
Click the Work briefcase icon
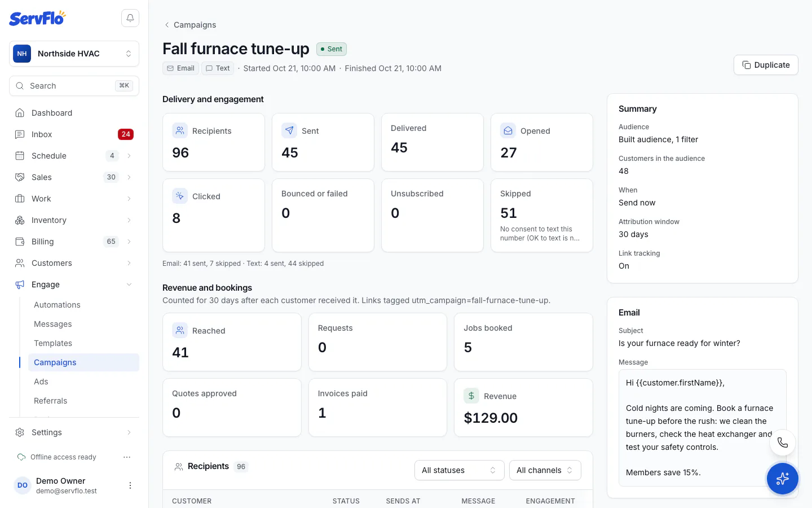coord(20,199)
